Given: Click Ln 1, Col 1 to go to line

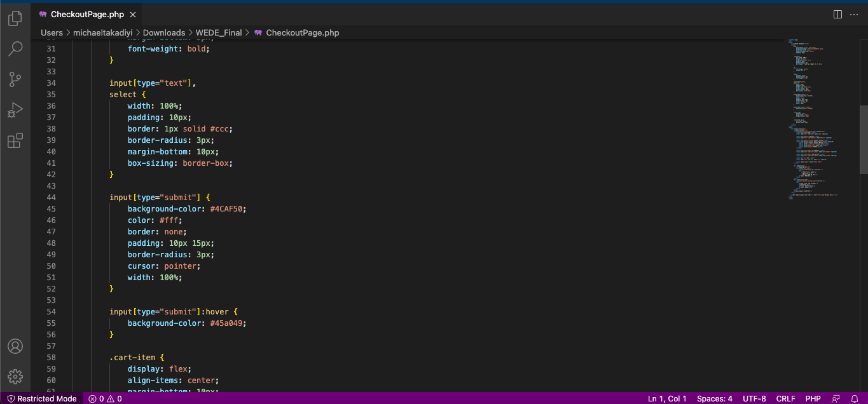Looking at the screenshot, I should (667, 398).
